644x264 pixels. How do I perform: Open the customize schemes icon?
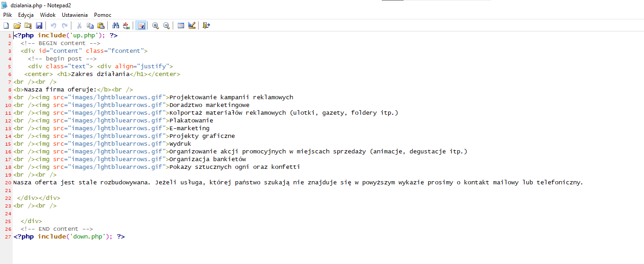pyautogui.click(x=192, y=25)
